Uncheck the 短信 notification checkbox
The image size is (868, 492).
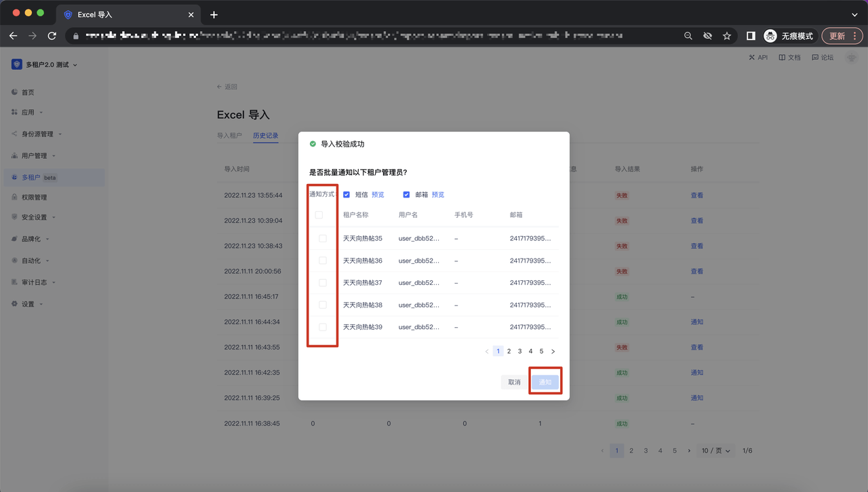click(347, 195)
